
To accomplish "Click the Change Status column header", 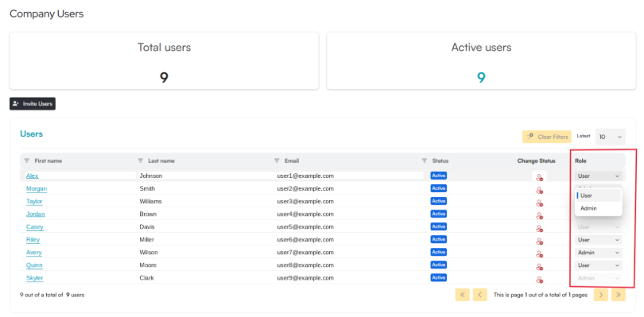I will coord(536,160).
